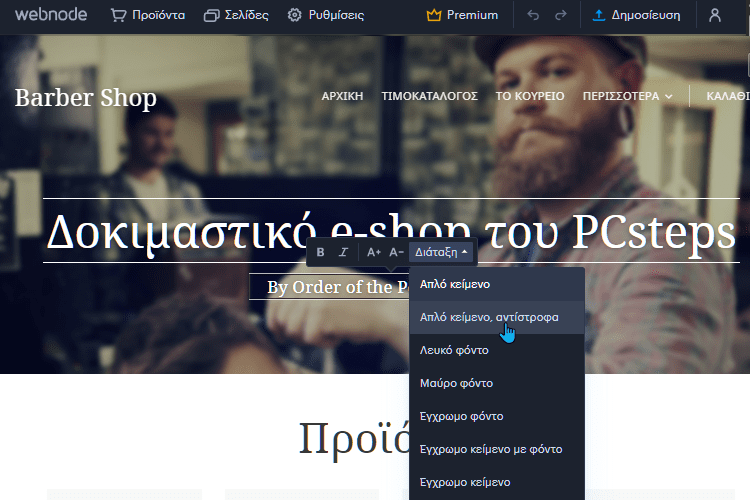
Task: Open the Σελίδες pages panel
Action: pos(236,15)
